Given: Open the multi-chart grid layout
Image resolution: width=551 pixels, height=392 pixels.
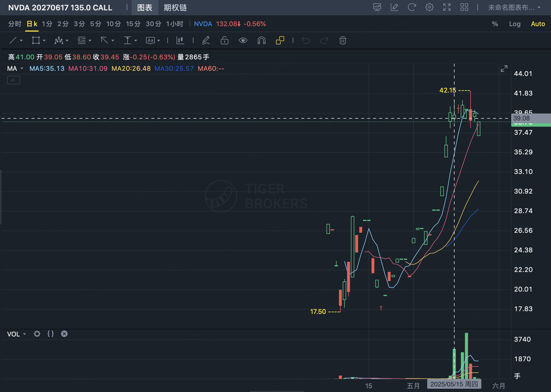Looking at the screenshot, I should 464,7.
